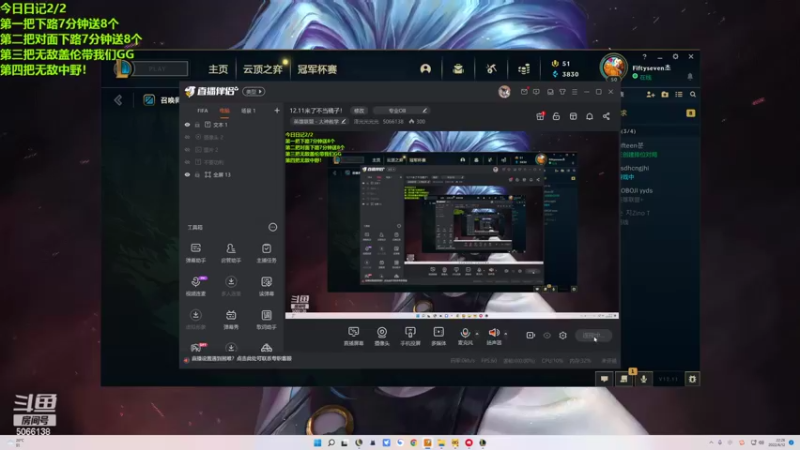Image resolution: width=800 pixels, height=450 pixels.
Task: Expand microphone options arrow next to 麦克风
Action: (x=477, y=334)
